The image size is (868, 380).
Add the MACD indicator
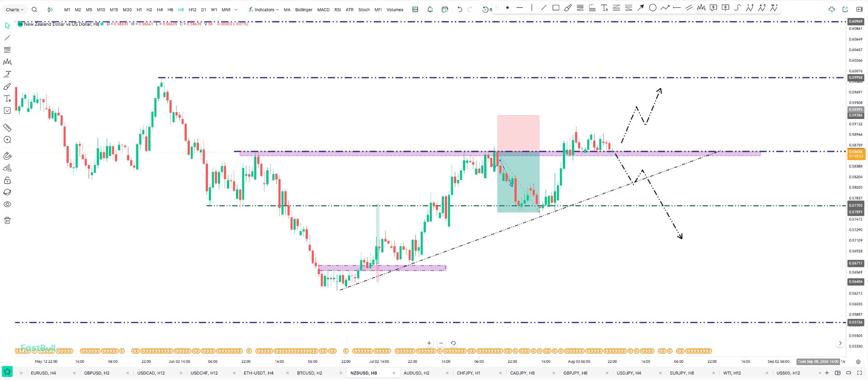[x=323, y=9]
